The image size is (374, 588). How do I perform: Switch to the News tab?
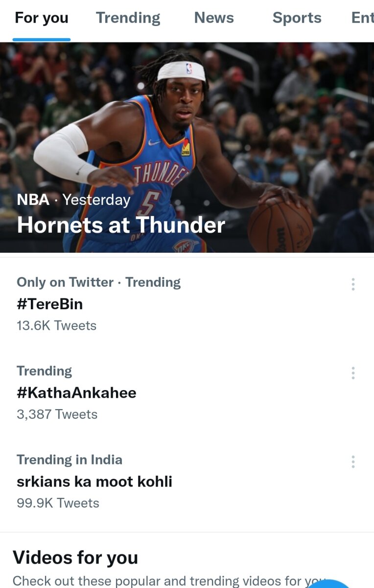214,18
